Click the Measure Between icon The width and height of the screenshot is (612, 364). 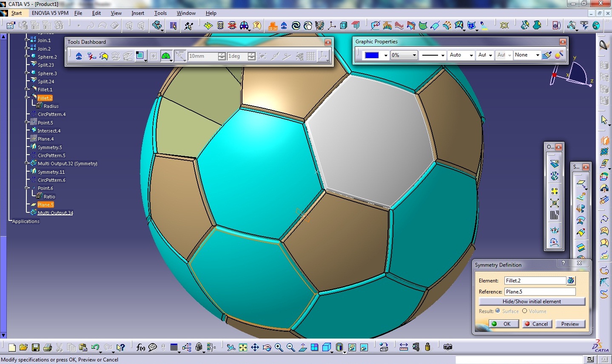tap(404, 347)
